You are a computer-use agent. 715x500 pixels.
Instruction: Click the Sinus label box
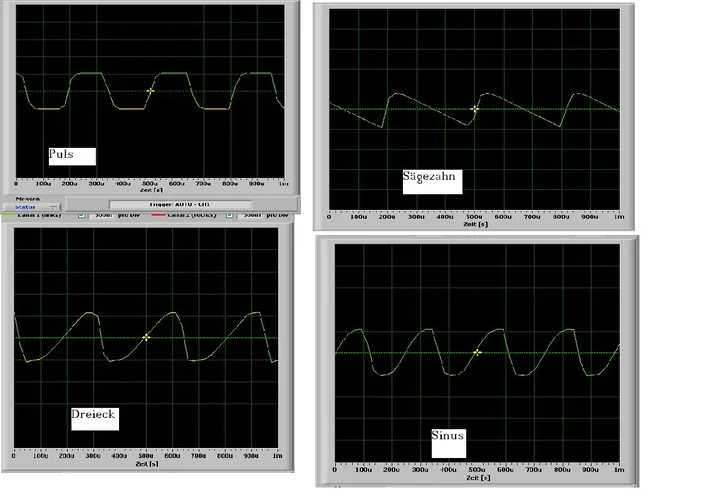(x=449, y=443)
